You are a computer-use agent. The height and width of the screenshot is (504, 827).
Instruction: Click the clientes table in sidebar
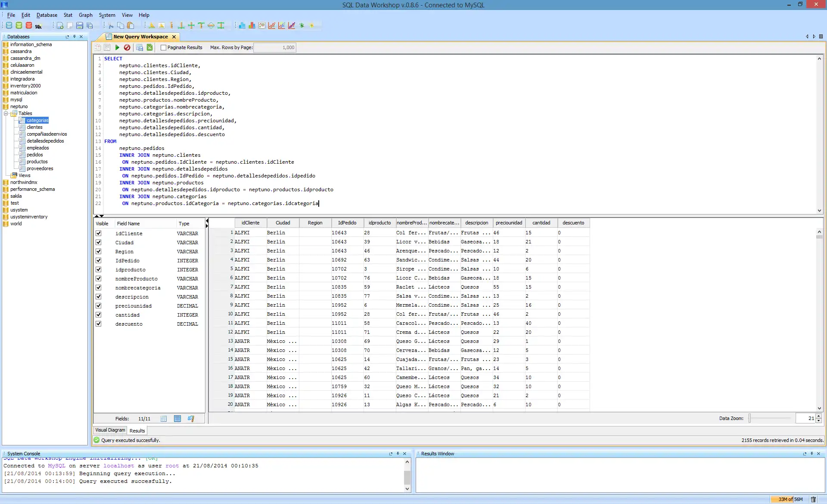point(34,127)
